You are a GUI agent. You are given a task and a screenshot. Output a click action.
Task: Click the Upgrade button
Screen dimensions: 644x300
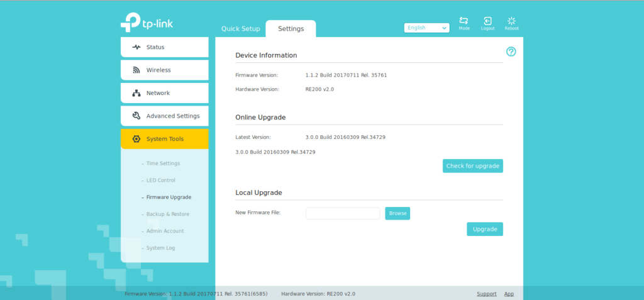484,229
